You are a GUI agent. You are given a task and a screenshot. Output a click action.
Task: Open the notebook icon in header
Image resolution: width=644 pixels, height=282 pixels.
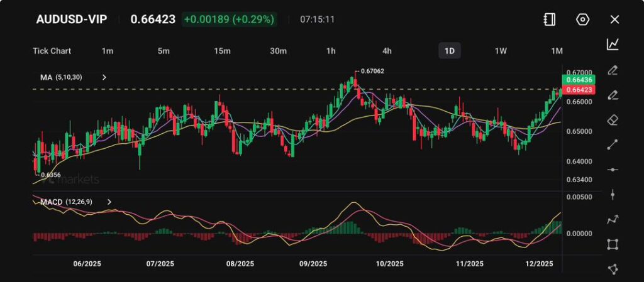pos(550,19)
